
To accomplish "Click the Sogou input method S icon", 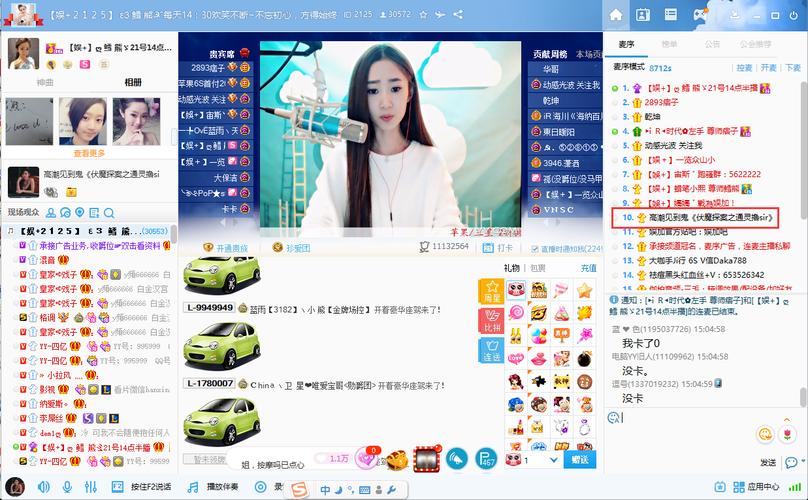I will pyautogui.click(x=299, y=489).
